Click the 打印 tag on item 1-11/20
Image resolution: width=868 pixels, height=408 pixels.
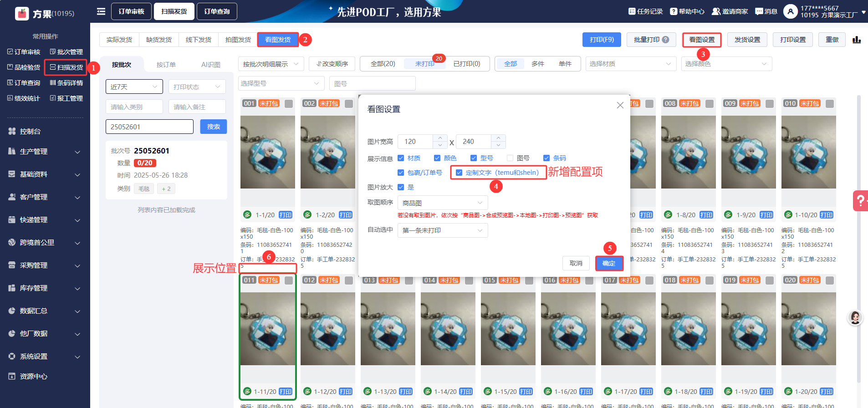coord(286,392)
